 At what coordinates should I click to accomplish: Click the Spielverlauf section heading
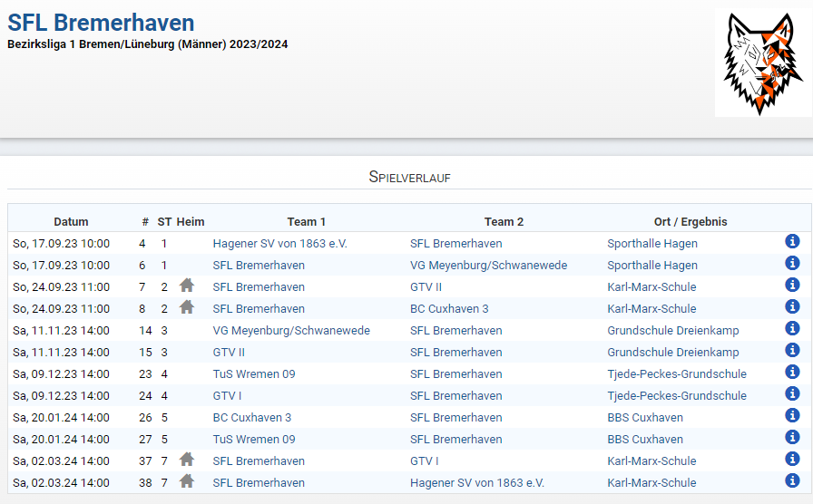point(409,177)
